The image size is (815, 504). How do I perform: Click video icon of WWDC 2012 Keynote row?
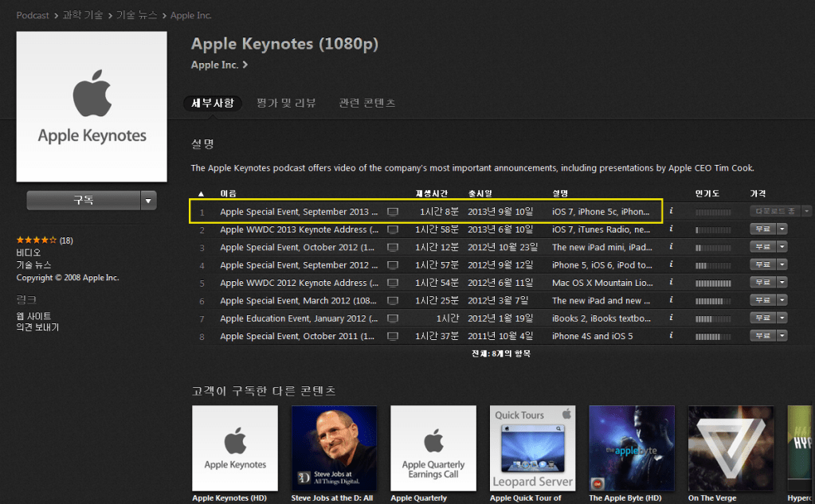tap(393, 283)
